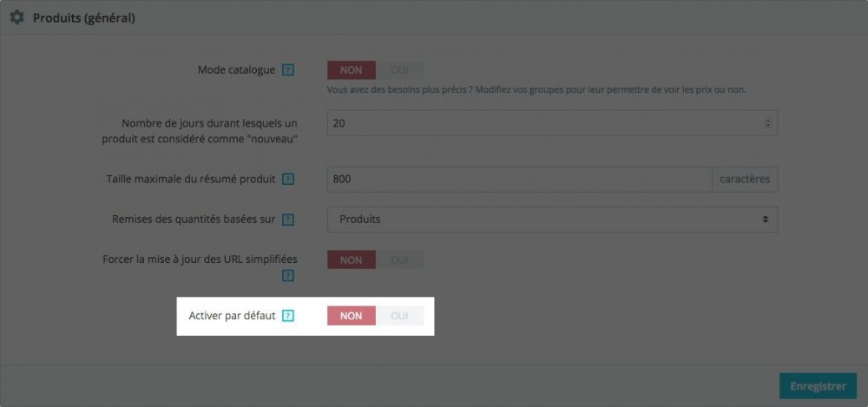Set Mode catalogue to OUI
The image size is (868, 407).
(399, 70)
